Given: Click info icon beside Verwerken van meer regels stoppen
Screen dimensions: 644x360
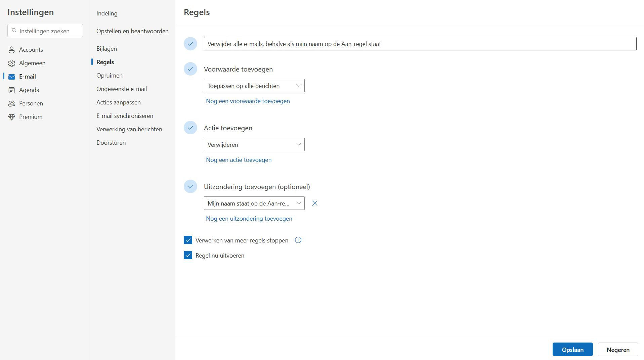Looking at the screenshot, I should tap(298, 240).
